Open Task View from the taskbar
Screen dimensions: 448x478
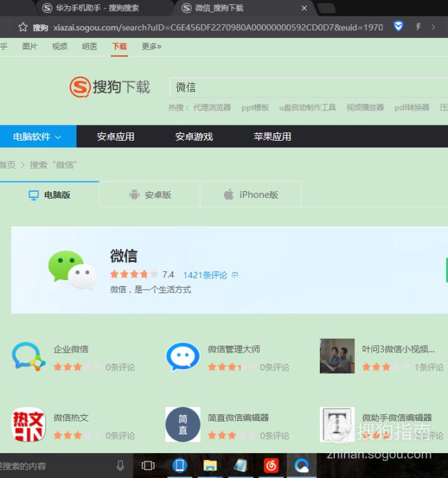tap(148, 466)
